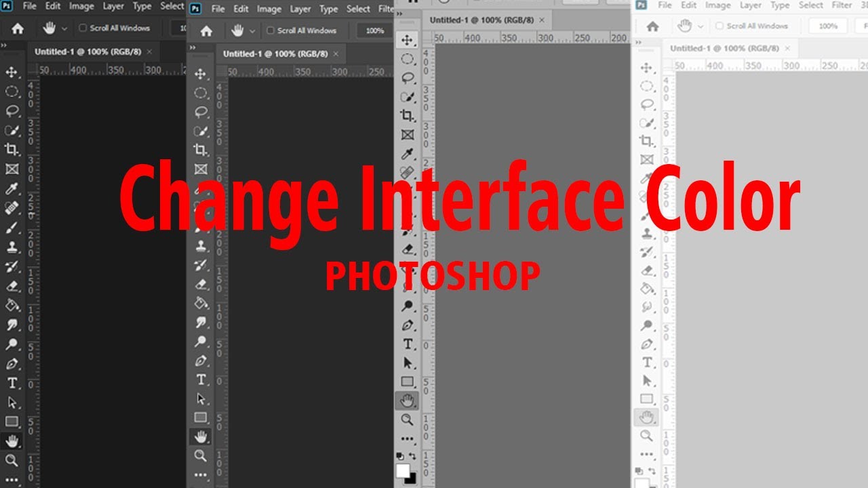Click white foreground color swatch in medium gray theme

pos(403,471)
